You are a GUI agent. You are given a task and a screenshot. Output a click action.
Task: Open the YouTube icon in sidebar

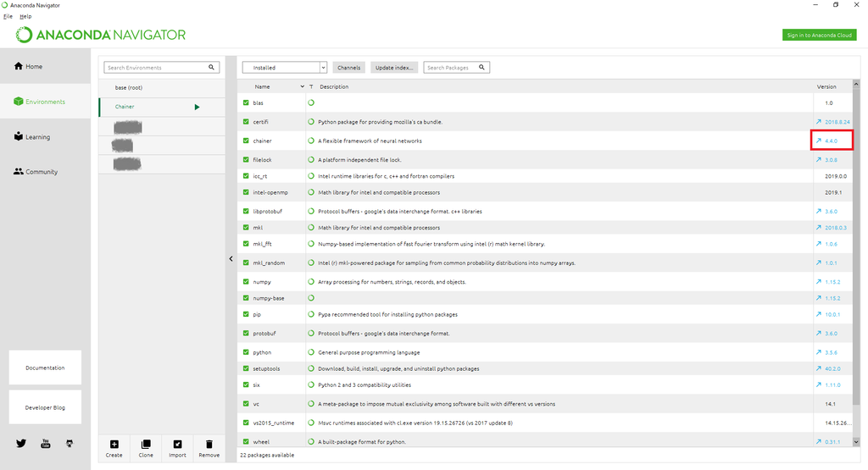46,444
